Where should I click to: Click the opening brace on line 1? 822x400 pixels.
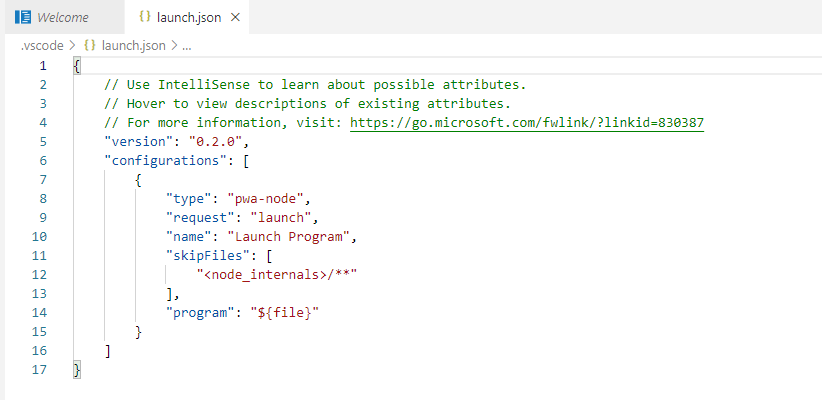pyautogui.click(x=77, y=66)
